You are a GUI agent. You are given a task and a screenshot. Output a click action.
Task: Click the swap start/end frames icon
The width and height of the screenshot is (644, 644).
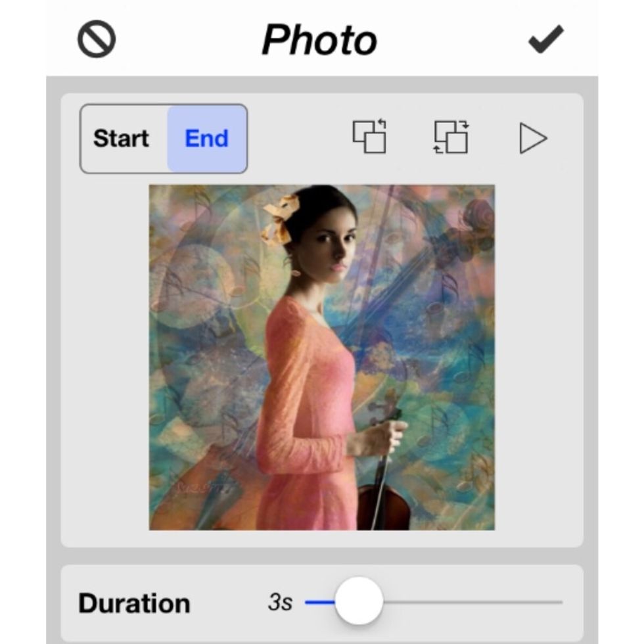click(451, 137)
